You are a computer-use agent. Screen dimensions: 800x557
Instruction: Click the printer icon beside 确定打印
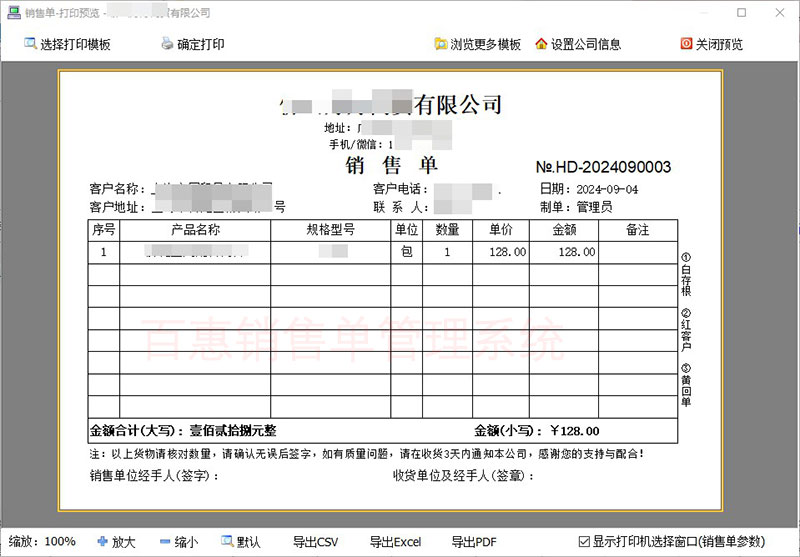[x=167, y=43]
